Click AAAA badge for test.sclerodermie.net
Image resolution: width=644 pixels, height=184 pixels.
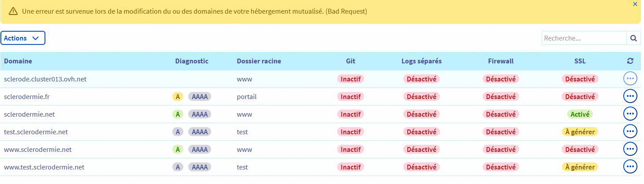click(200, 132)
